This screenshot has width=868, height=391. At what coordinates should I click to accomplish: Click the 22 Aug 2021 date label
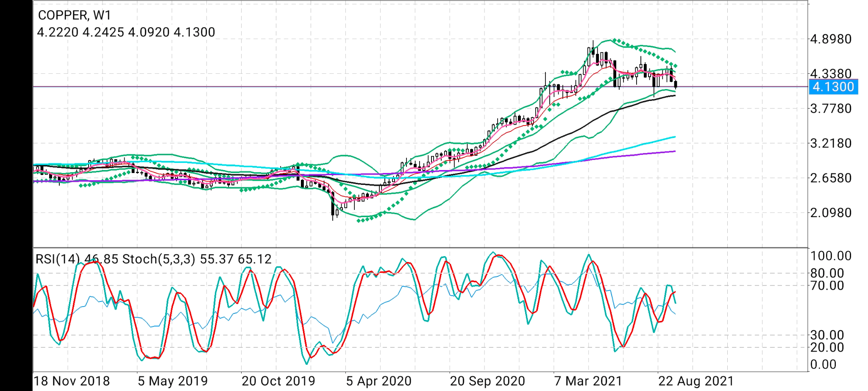(x=696, y=381)
